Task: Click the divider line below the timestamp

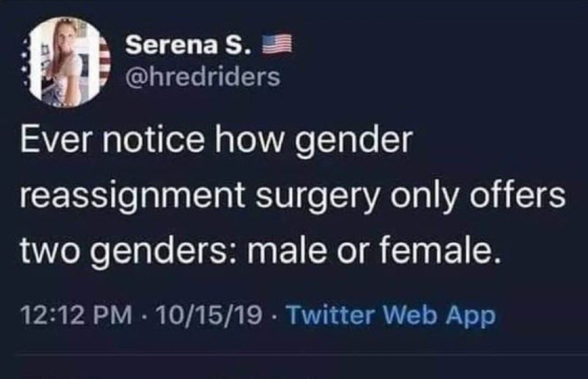Action: (294, 354)
